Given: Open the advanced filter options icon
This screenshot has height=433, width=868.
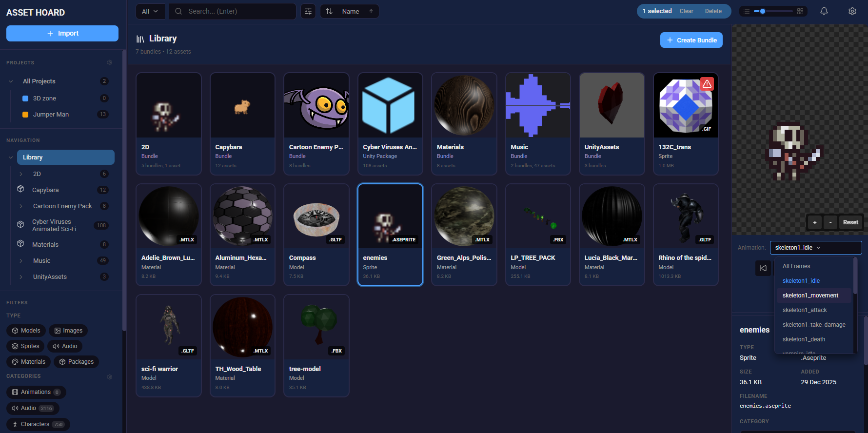Looking at the screenshot, I should pyautogui.click(x=308, y=11).
